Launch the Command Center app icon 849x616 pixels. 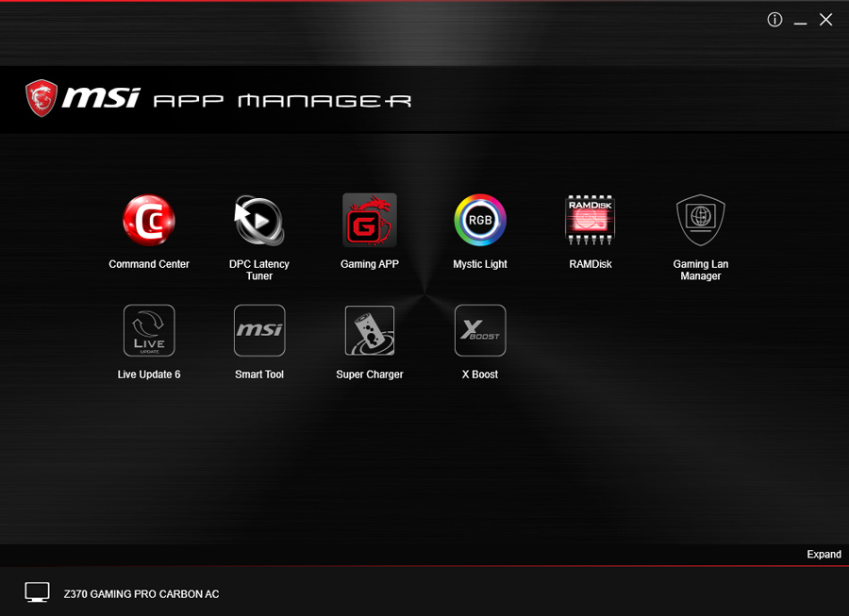149,220
